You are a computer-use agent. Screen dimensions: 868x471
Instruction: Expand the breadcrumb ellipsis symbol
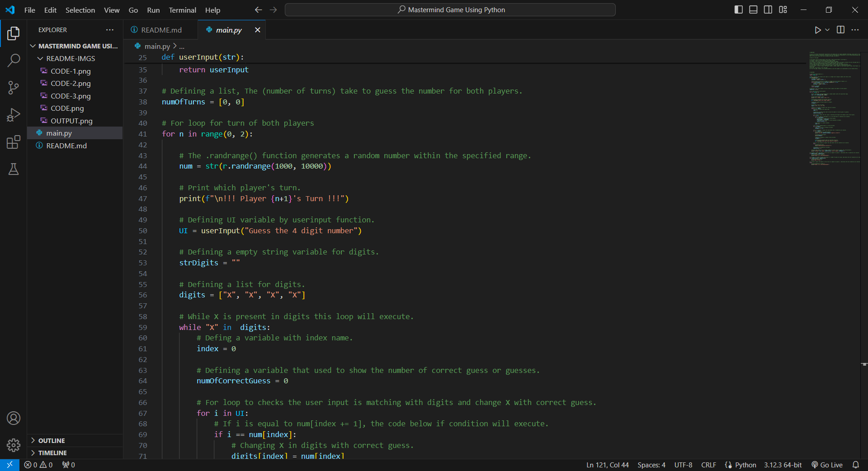point(182,46)
